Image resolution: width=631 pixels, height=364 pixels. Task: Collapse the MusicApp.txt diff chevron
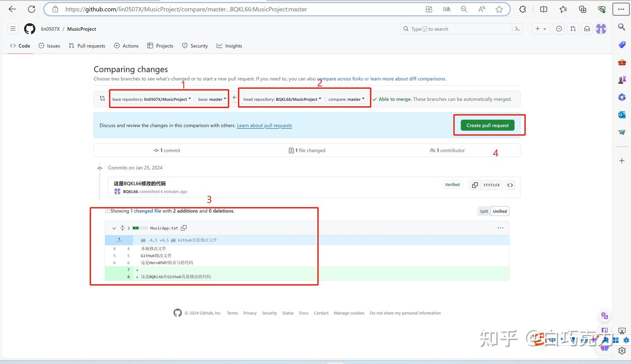114,228
